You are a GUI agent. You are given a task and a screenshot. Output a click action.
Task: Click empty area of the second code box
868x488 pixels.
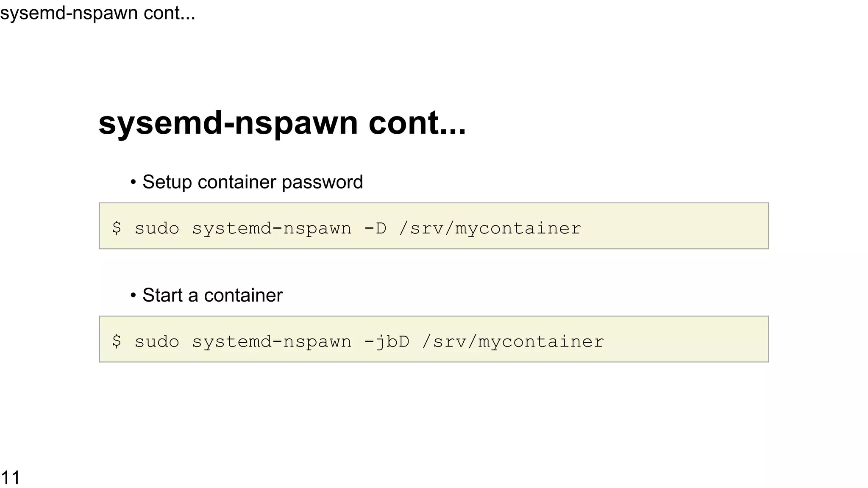687,339
